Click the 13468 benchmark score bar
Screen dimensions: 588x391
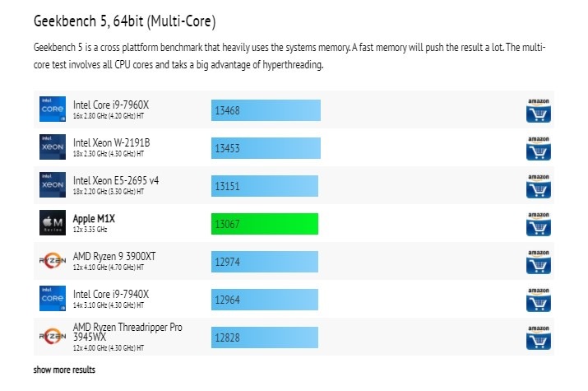tap(265, 109)
